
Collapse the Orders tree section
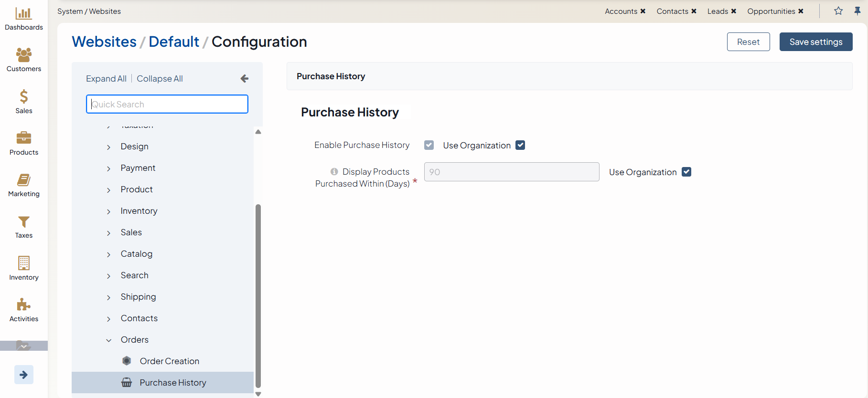109,340
